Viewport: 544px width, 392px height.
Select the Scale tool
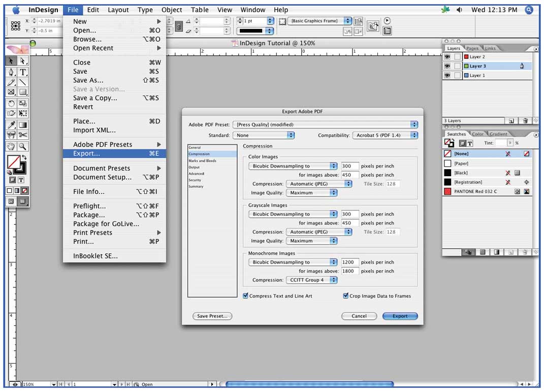pyautogui.click(x=23, y=104)
